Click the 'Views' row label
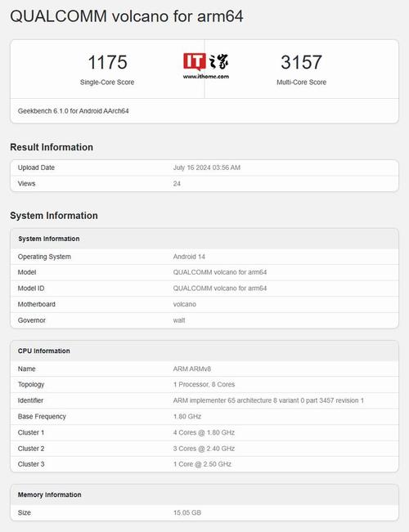 [26, 184]
